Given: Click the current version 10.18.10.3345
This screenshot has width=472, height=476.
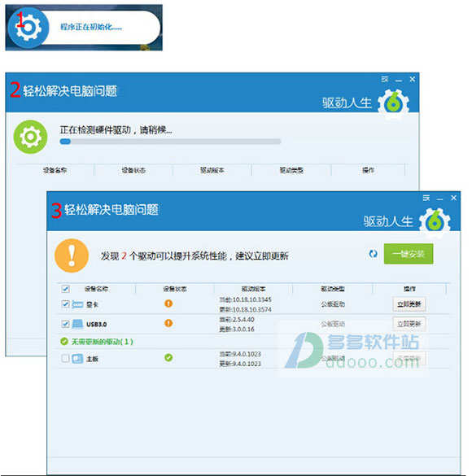Looking at the screenshot, I should (246, 299).
